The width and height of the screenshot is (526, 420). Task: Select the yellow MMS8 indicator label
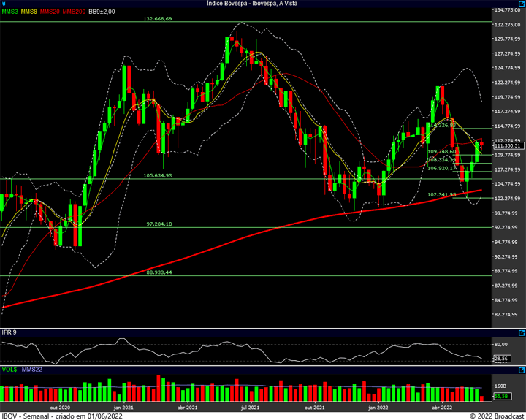click(28, 12)
